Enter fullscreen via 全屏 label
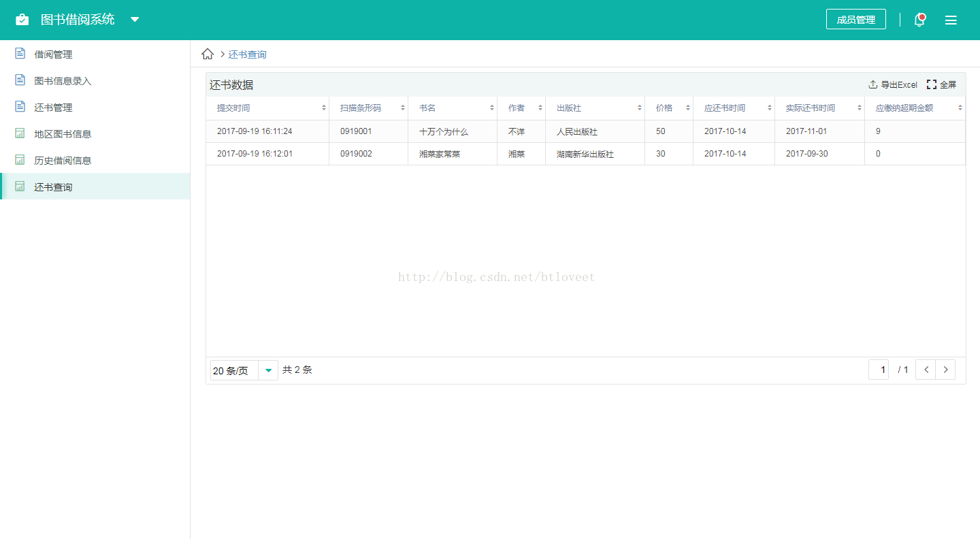 [x=948, y=85]
